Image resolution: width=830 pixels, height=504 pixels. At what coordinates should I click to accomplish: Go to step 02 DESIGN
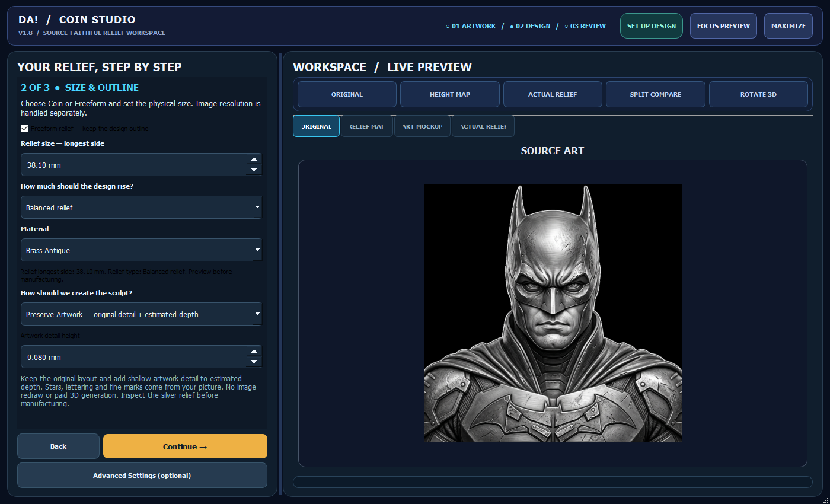pos(530,26)
